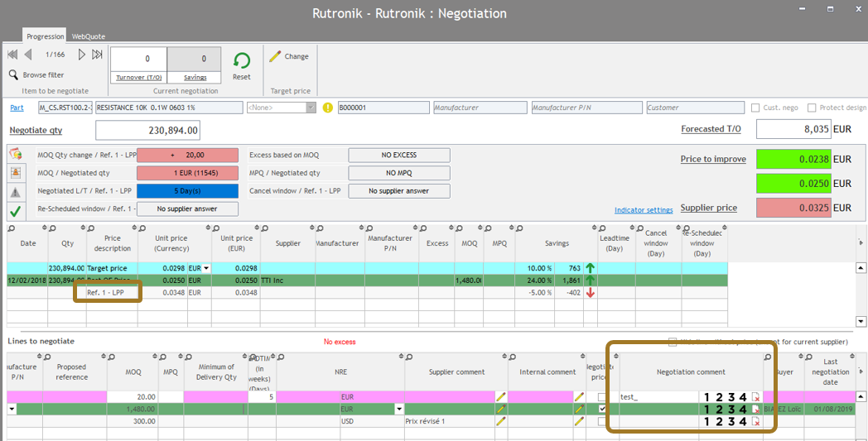Select the Progression tab

pyautogui.click(x=45, y=36)
